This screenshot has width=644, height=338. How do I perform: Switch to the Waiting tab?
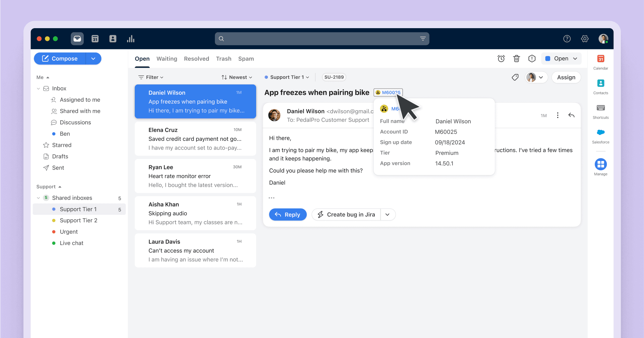tap(167, 59)
